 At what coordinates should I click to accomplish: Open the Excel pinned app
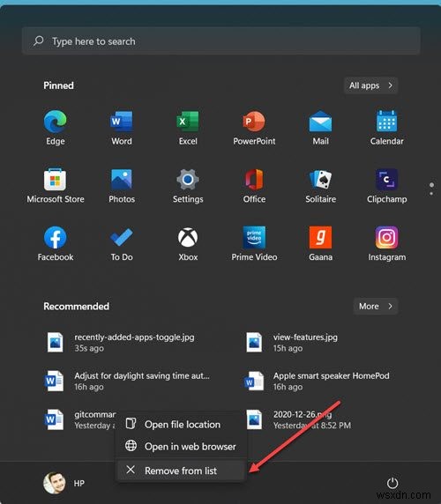point(188,127)
